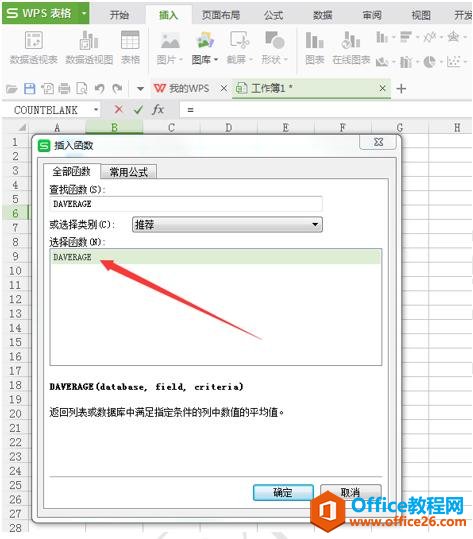This screenshot has height=539, width=473.
Task: Select DAVERAGE in function list
Action: point(216,257)
